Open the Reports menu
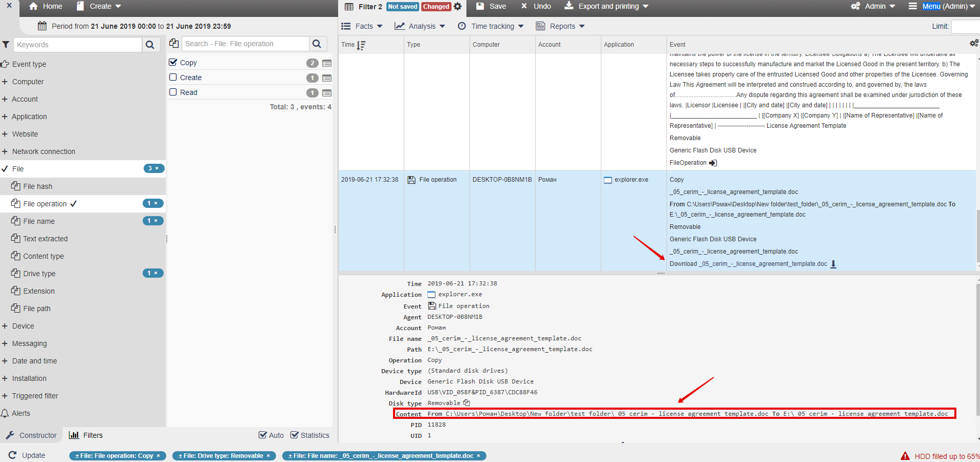Screen dimensions: 980x462 (x=560, y=26)
